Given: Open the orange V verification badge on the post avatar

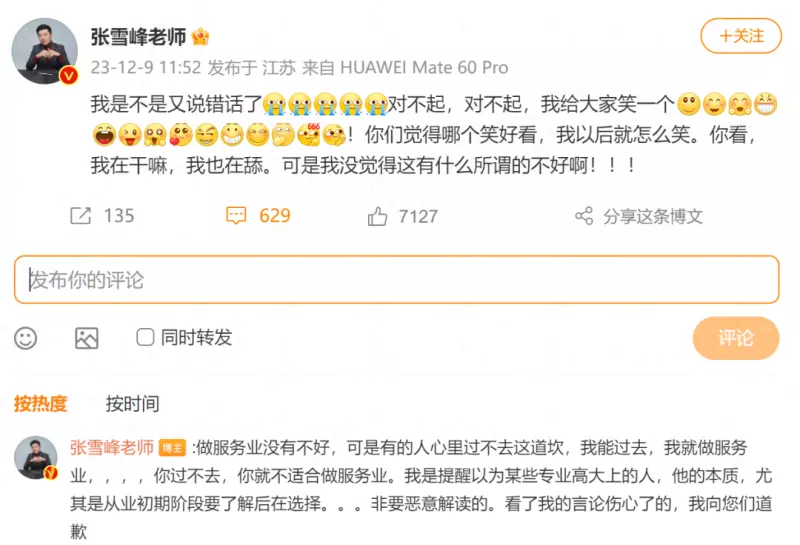Looking at the screenshot, I should 68,76.
